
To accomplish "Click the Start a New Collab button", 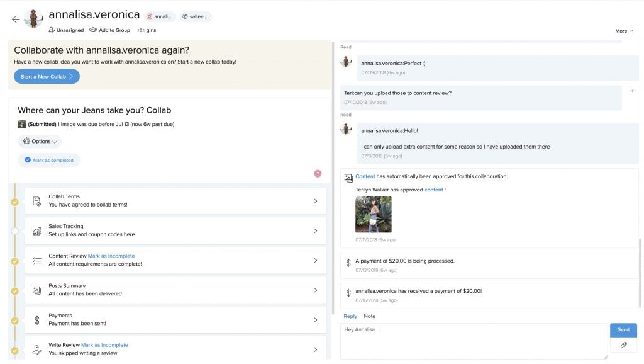I will coord(47,76).
